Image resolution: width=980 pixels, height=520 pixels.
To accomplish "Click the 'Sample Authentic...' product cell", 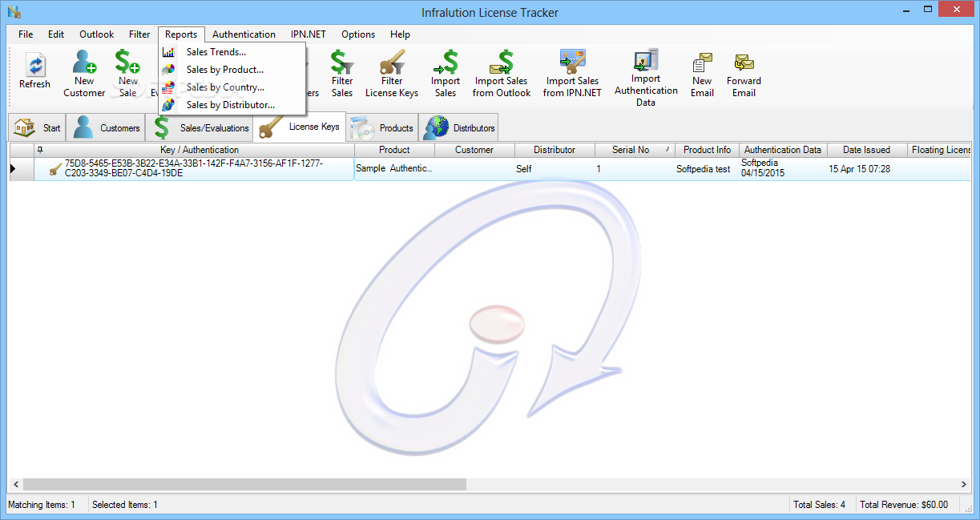I will point(394,169).
